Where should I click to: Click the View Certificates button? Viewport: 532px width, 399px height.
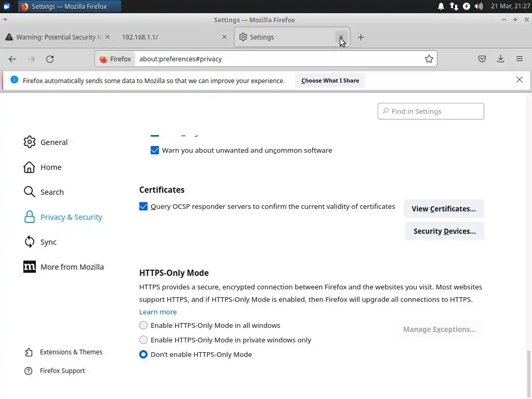(x=444, y=208)
